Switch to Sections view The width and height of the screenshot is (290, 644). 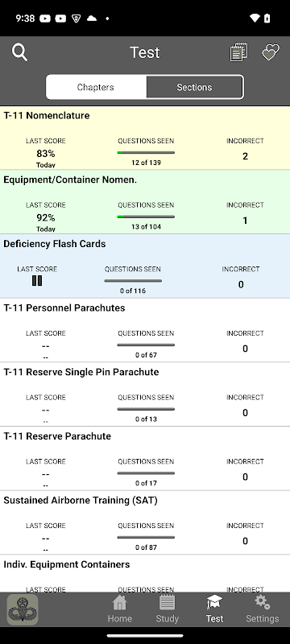(x=194, y=87)
